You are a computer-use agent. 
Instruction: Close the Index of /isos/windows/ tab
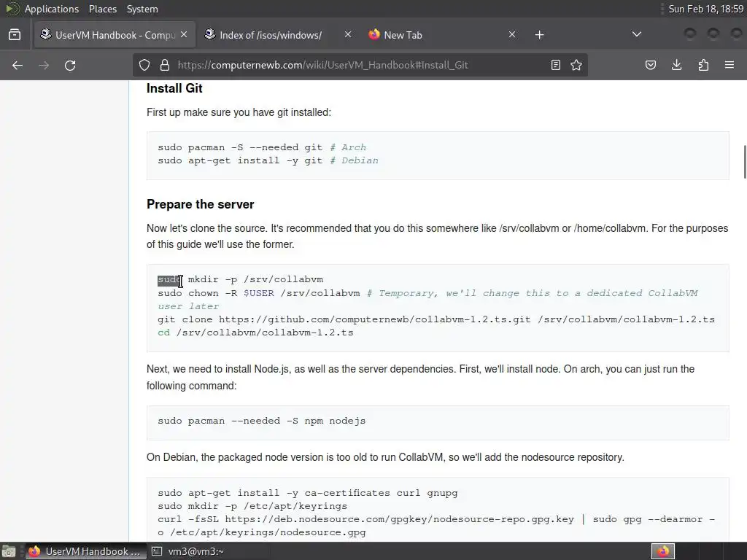tap(348, 35)
